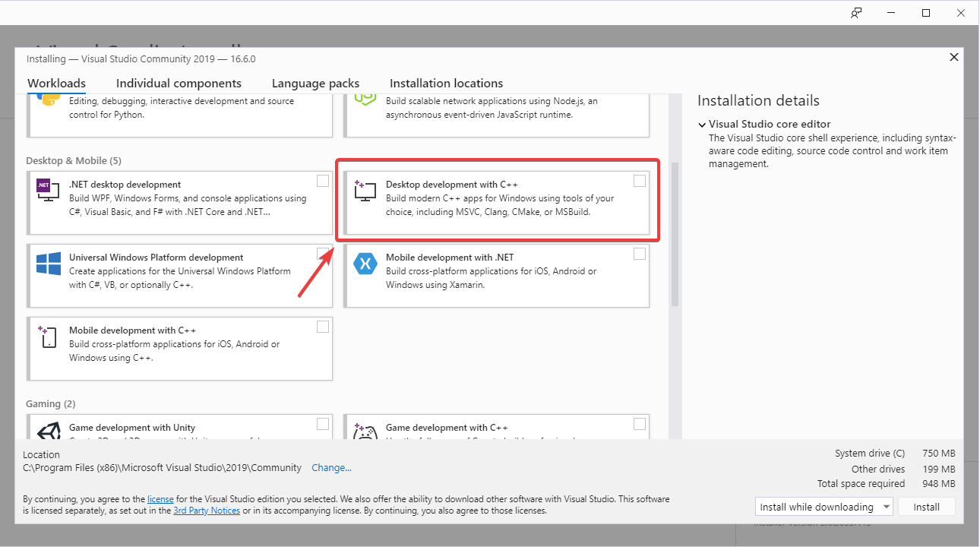This screenshot has height=547, width=980.
Task: Open the license link
Action: pyautogui.click(x=160, y=498)
